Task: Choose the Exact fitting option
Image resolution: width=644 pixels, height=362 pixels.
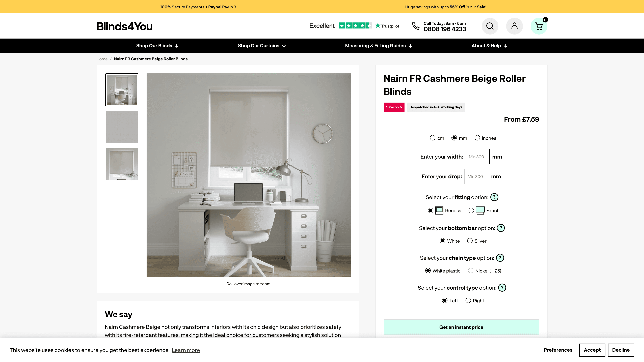Action: [471, 211]
